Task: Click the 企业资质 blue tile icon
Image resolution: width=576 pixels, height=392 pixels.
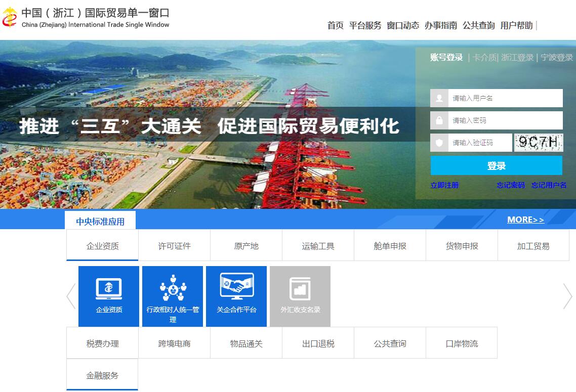Action: (x=109, y=296)
